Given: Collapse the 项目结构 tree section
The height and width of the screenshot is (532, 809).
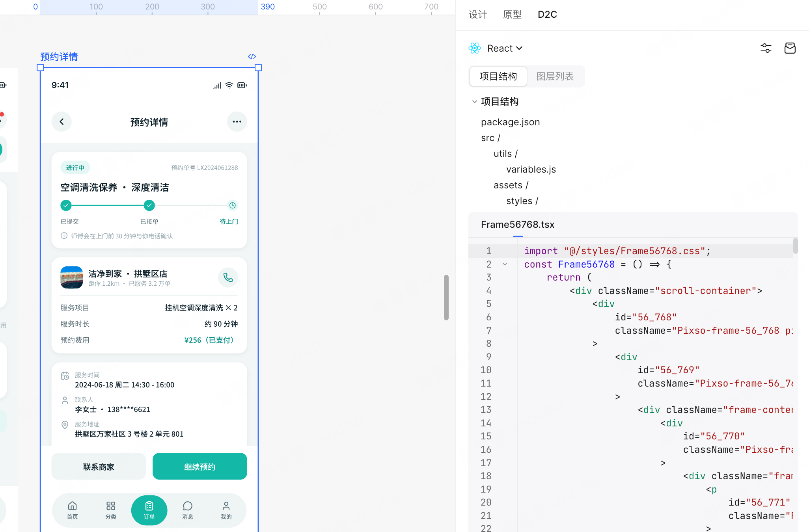Looking at the screenshot, I should point(474,102).
